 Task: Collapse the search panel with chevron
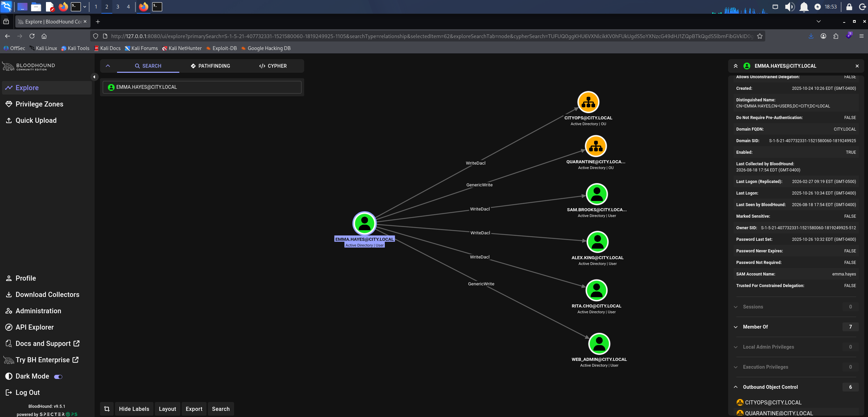point(108,66)
